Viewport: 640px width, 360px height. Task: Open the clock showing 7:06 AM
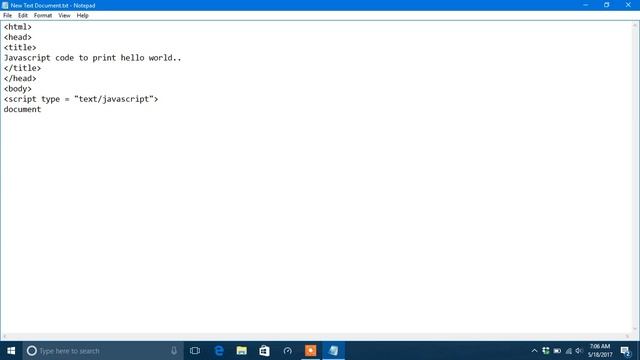coord(600,351)
